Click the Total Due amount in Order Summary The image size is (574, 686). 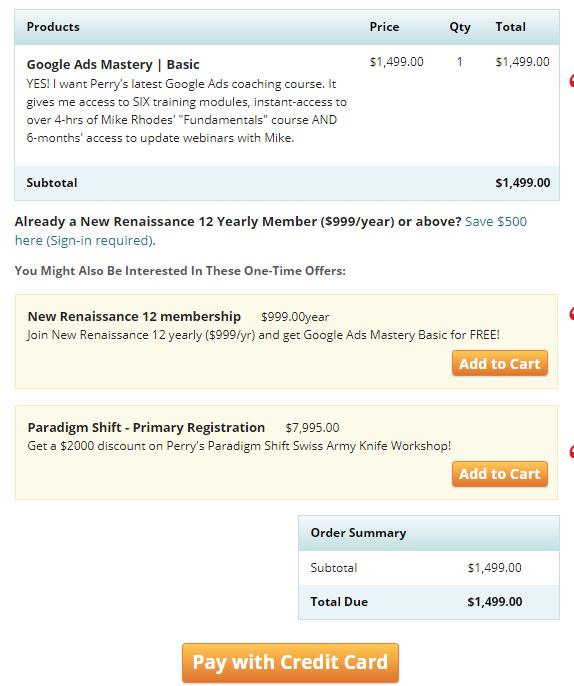pos(495,602)
